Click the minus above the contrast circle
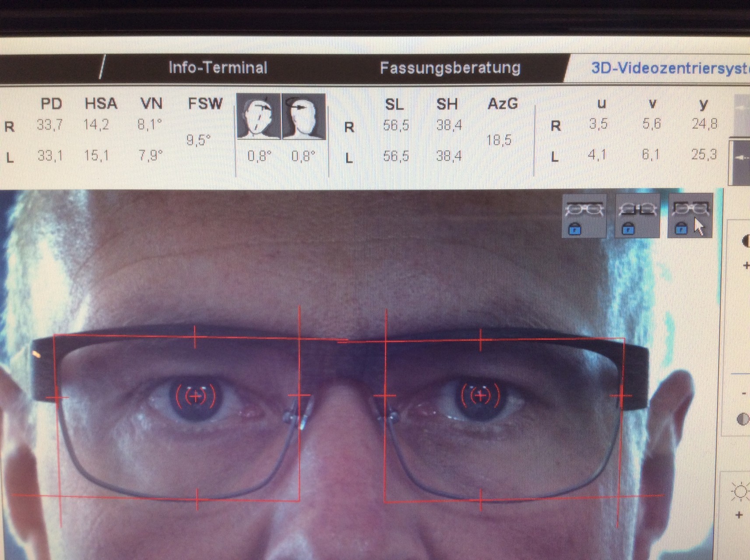Viewport: 750px width, 560px height. pos(744,394)
